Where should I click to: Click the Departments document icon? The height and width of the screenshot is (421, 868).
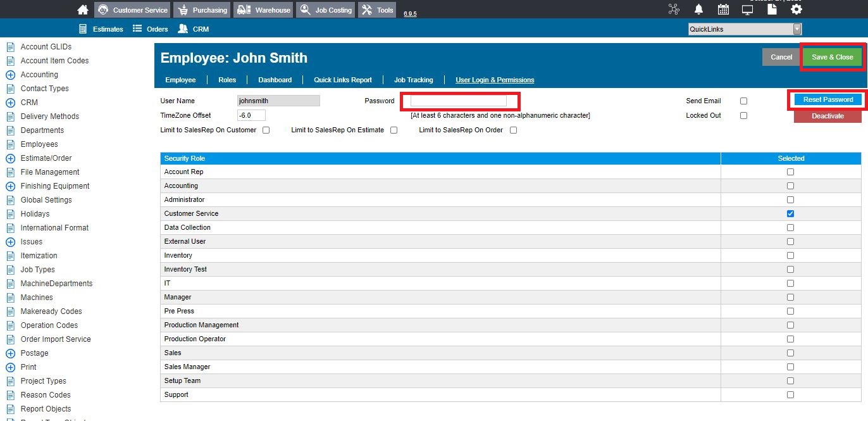tap(10, 130)
